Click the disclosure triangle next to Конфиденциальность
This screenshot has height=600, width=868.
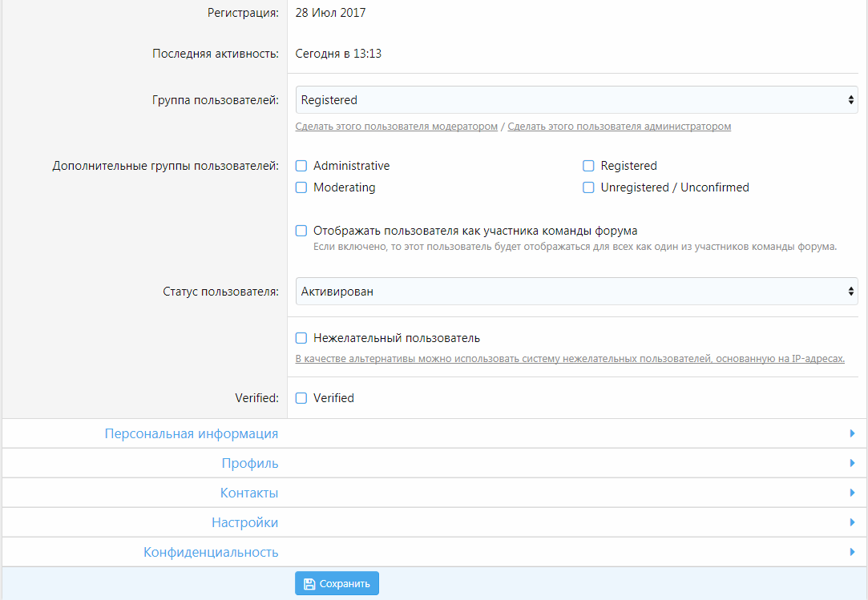tap(852, 551)
